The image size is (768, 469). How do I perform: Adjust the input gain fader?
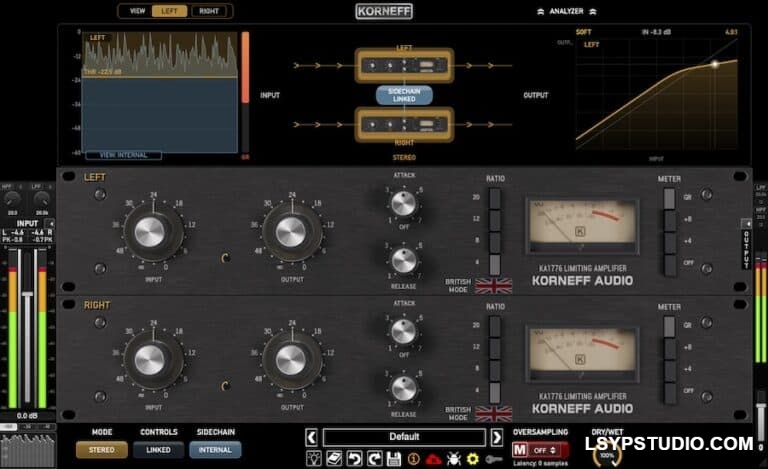pyautogui.click(x=27, y=294)
